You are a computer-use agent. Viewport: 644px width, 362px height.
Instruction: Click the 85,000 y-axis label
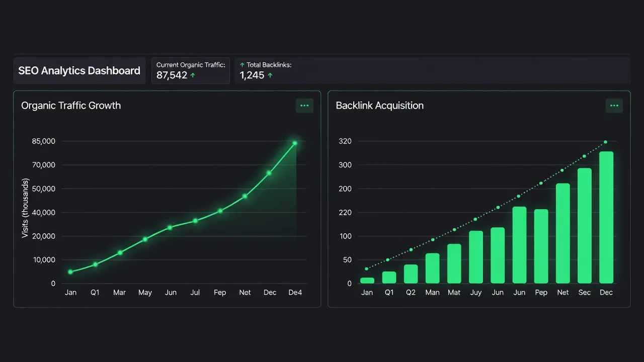(43, 141)
